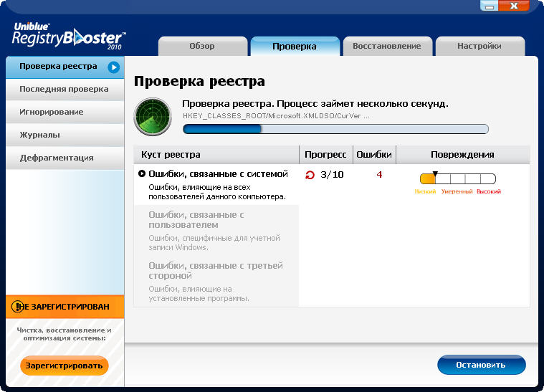Show the Журналы sidebar section

(65, 135)
